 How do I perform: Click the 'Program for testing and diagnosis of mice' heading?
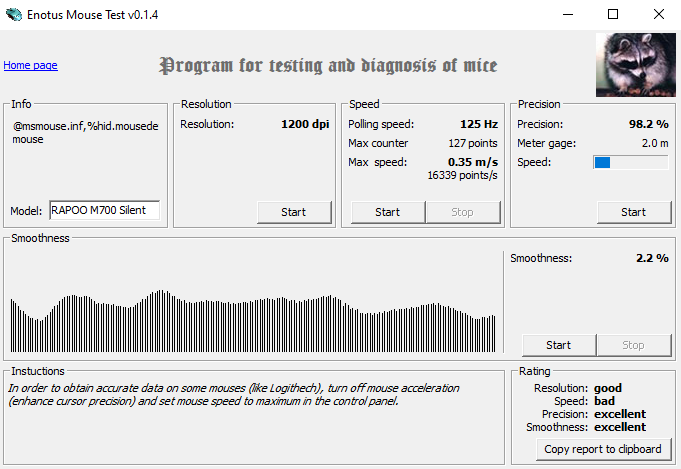(328, 66)
